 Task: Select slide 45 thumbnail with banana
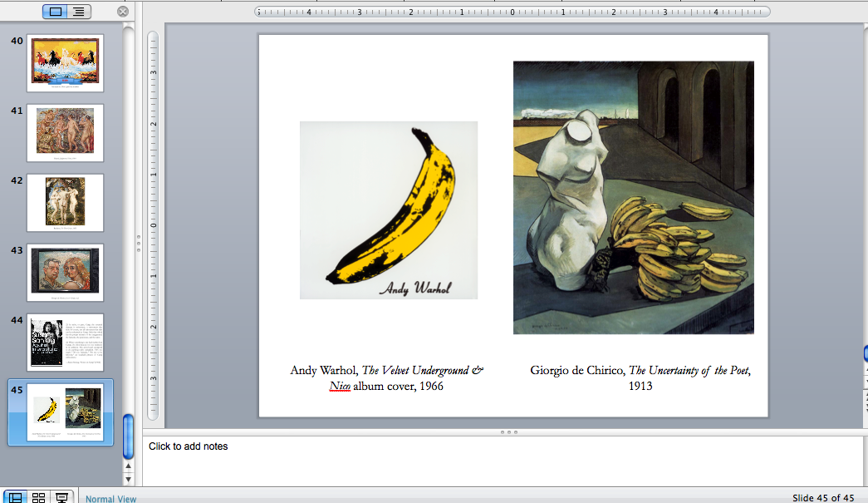coord(66,412)
